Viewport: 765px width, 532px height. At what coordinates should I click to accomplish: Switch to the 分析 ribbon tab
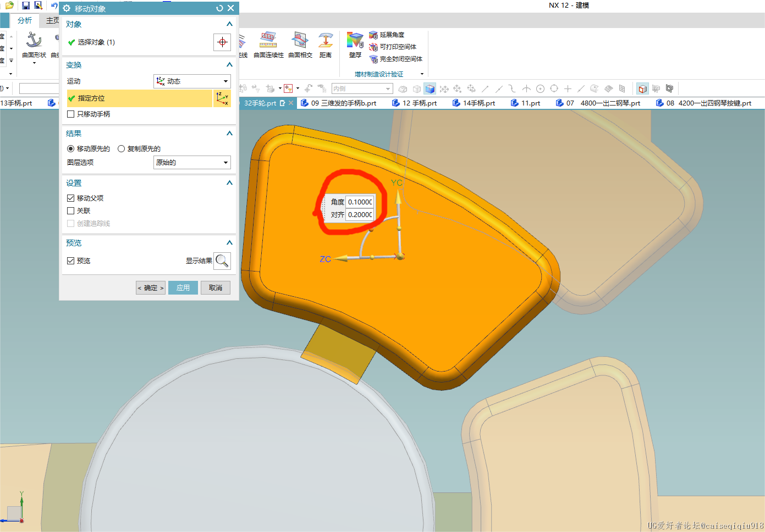click(x=25, y=20)
